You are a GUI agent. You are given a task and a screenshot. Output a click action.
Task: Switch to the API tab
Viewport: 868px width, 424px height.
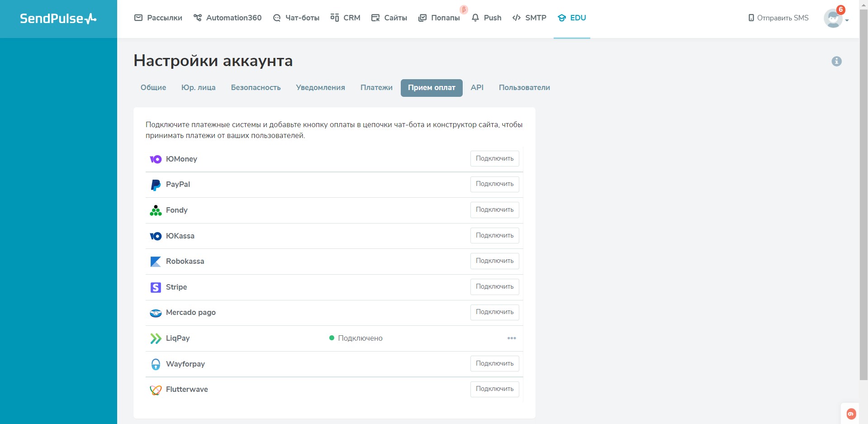[477, 88]
